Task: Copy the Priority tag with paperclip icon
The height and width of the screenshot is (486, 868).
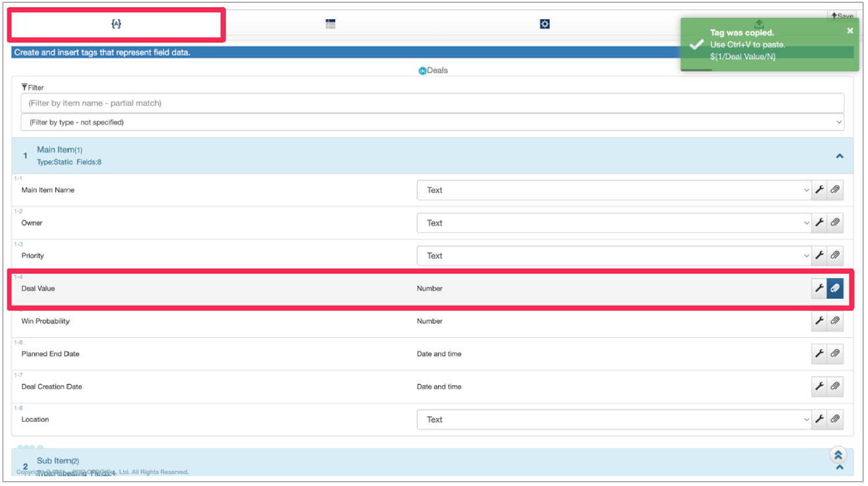Action: tap(835, 256)
